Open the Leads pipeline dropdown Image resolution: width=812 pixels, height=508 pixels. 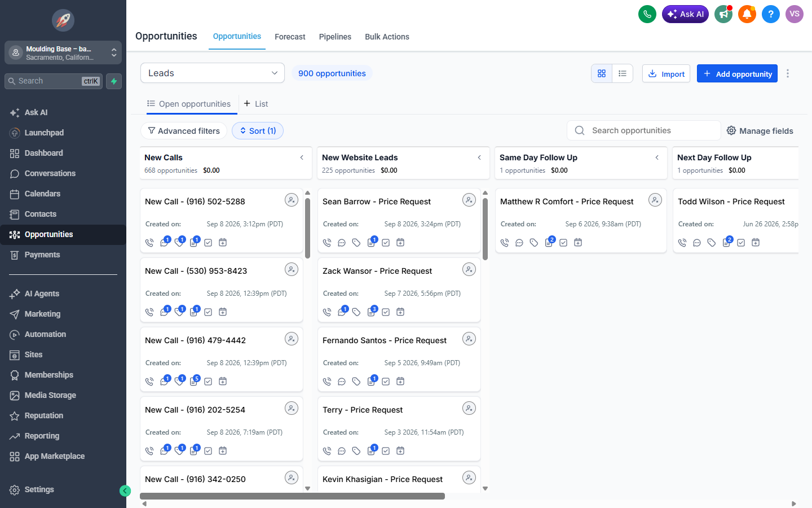pos(213,73)
